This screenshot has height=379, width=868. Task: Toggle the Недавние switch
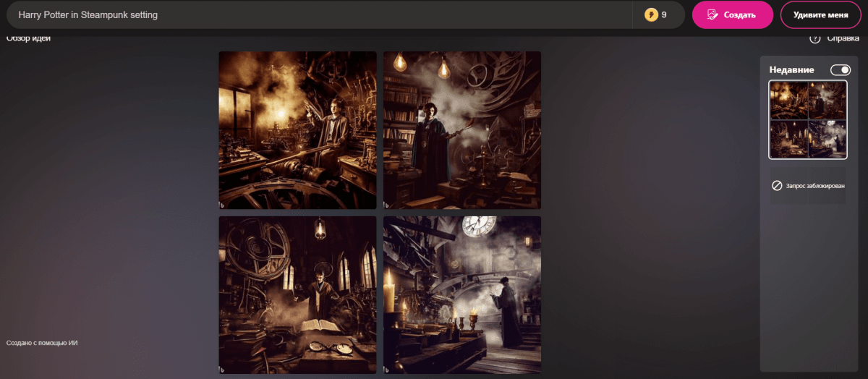tap(841, 69)
